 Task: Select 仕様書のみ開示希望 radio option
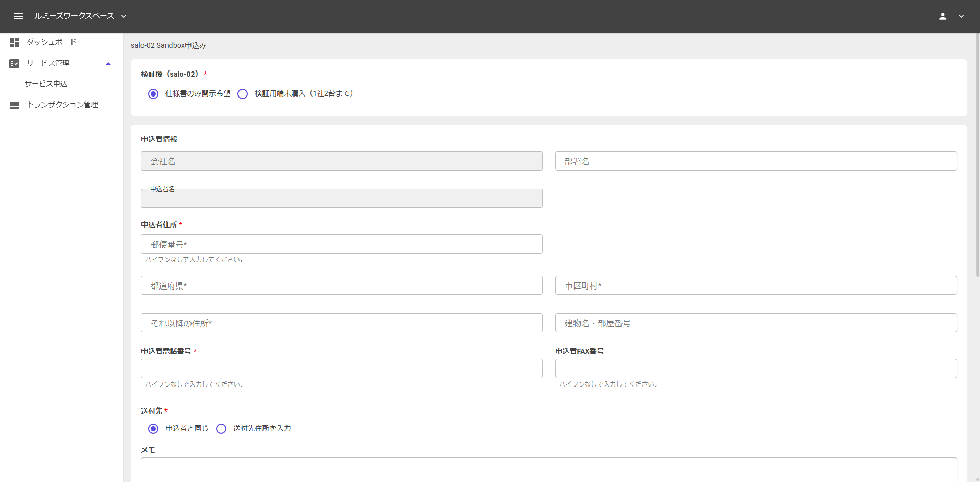(x=153, y=94)
